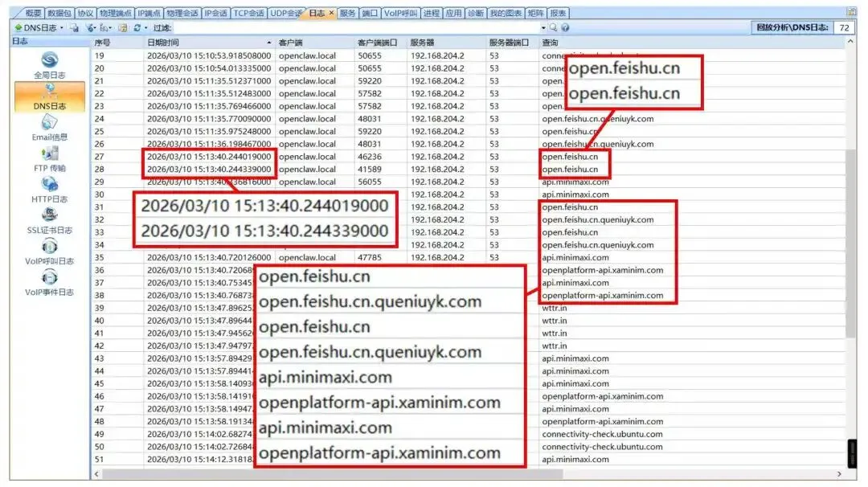Open the FTP 传输 log in sidebar
Screen dimensions: 868x487
49,159
